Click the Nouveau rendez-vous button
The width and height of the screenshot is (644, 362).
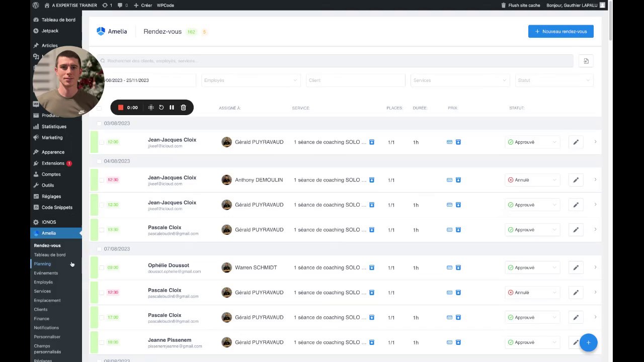point(561,31)
